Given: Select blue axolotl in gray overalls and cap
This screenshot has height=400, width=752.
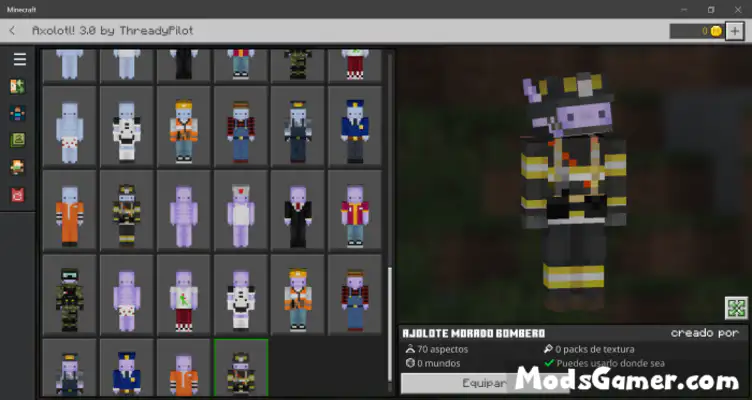Looking at the screenshot, I should [x=298, y=126].
